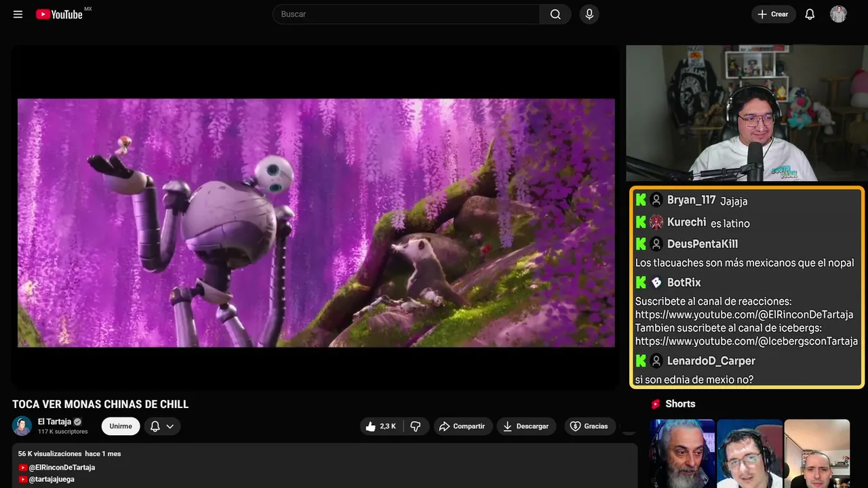868x488 pixels.
Task: Click the Gracias thanks button
Action: [x=589, y=426]
